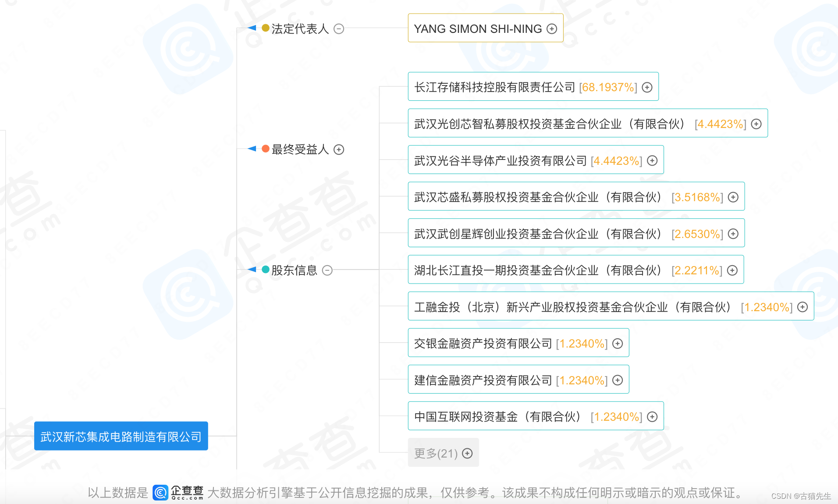Expand the 最终受益人 branch with plus toggle
This screenshot has width=838, height=504.
click(x=338, y=149)
